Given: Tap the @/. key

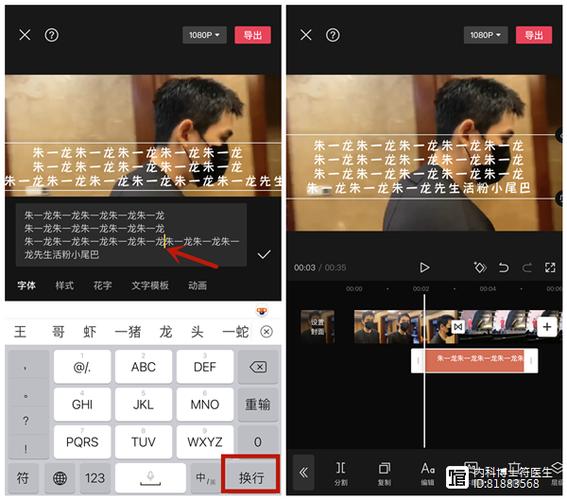Looking at the screenshot, I should point(82,367).
